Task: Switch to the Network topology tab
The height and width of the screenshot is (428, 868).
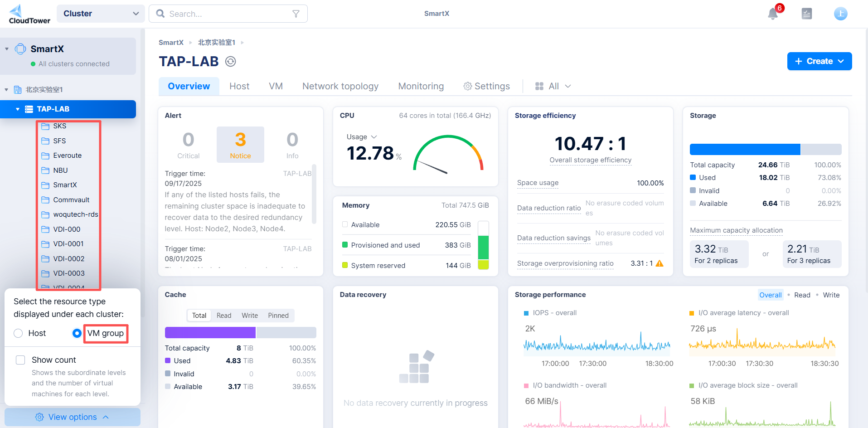Action: (x=340, y=86)
